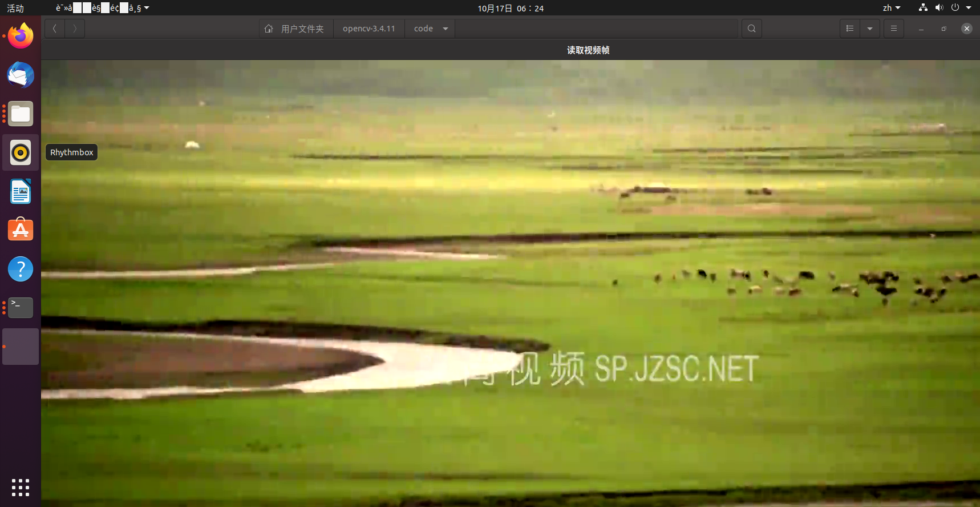Click the search icon in Files
The width and height of the screenshot is (980, 507).
click(x=752, y=29)
